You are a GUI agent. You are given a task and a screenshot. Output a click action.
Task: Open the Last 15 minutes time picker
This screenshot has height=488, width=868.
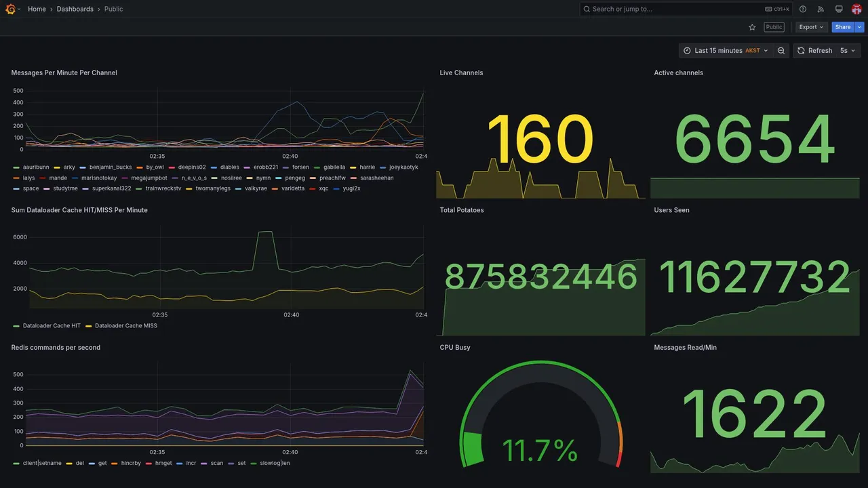726,51
